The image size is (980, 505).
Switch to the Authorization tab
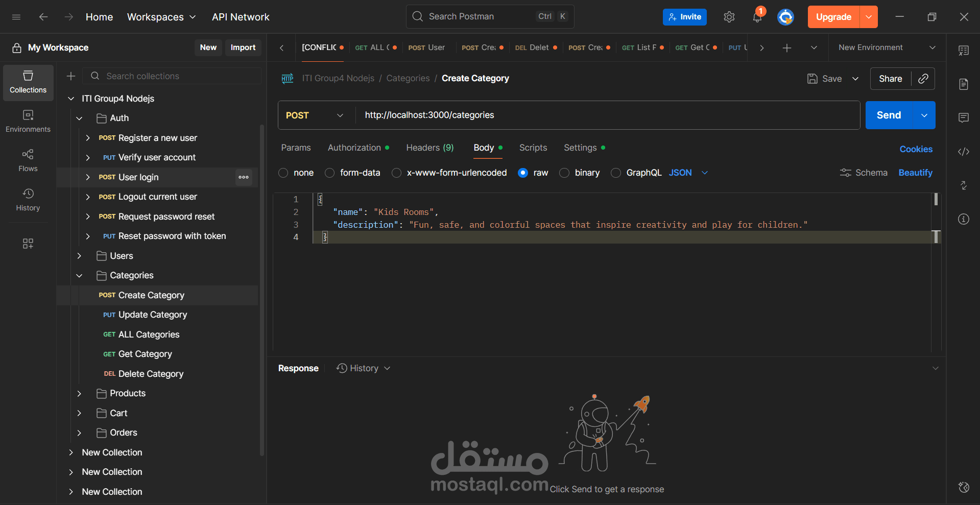[x=358, y=148]
